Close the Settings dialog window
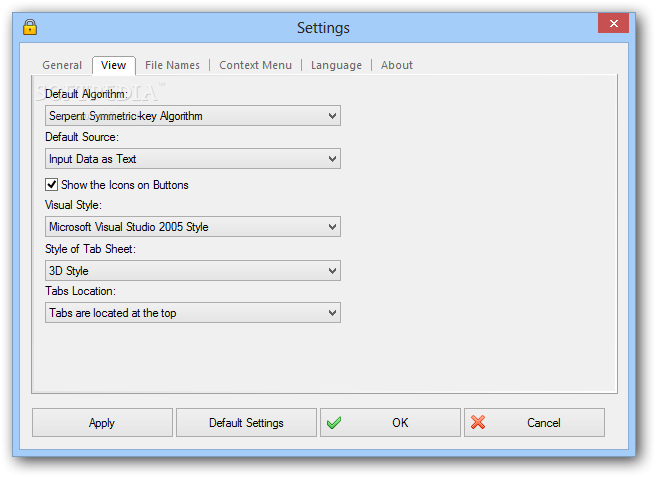Image resolution: width=656 pixels, height=477 pixels. 613,23
